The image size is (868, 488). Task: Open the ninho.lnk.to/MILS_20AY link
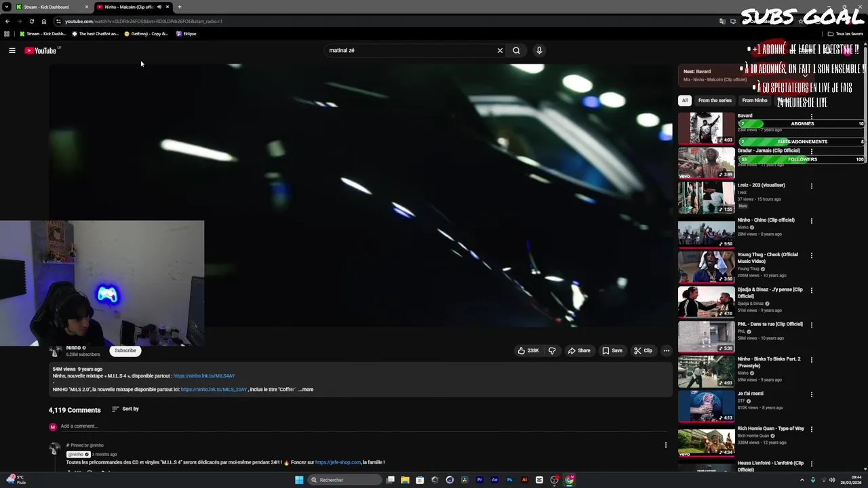coord(214,390)
